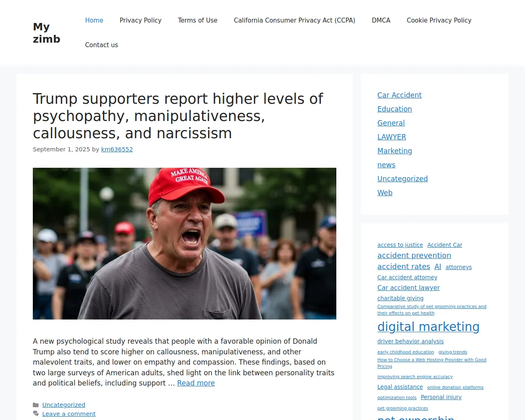Open the improving search engine accuracy tag
Screen dimensions: 525x420
(x=415, y=377)
